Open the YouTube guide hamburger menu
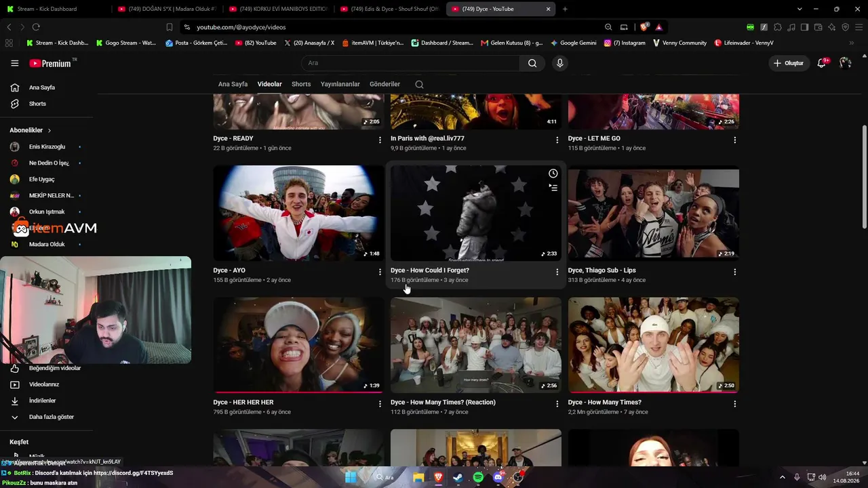Image resolution: width=868 pixels, height=488 pixels. pos(14,63)
